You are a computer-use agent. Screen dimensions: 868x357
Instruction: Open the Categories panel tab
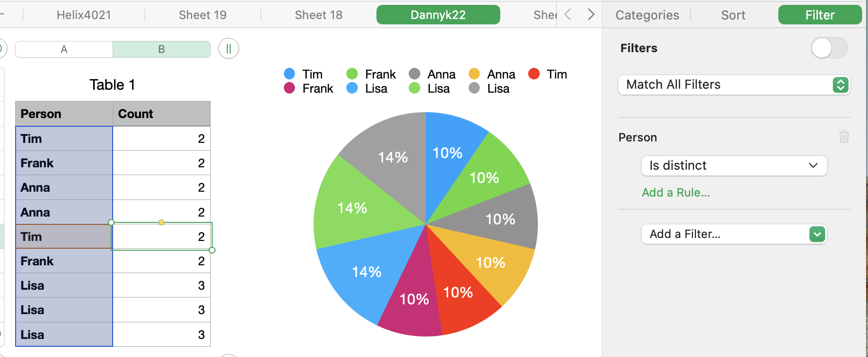pos(647,15)
